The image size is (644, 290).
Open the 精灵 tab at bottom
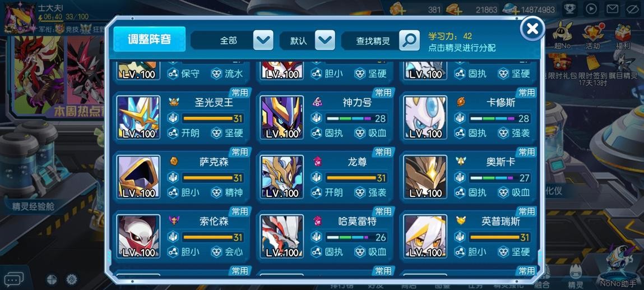575,277
